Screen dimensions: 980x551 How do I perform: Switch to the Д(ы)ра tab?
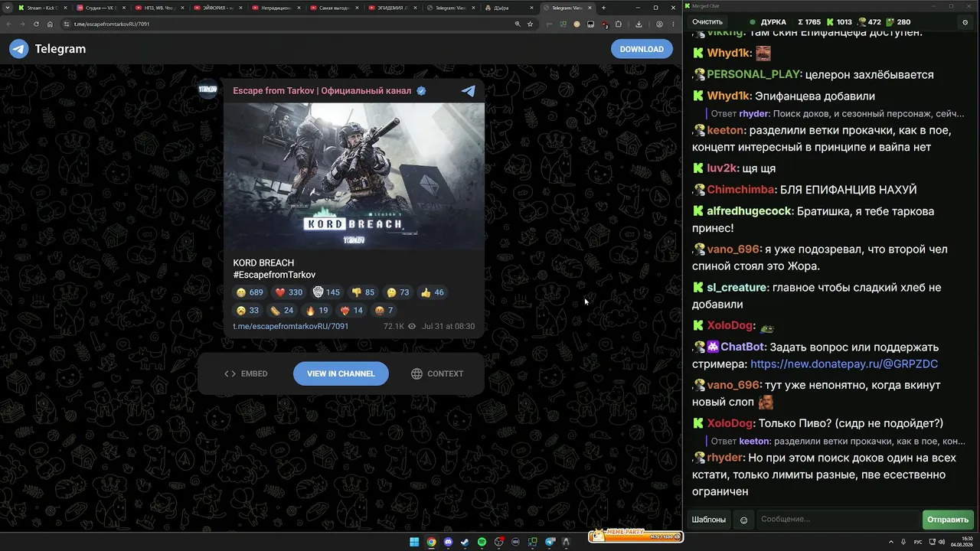[508, 8]
